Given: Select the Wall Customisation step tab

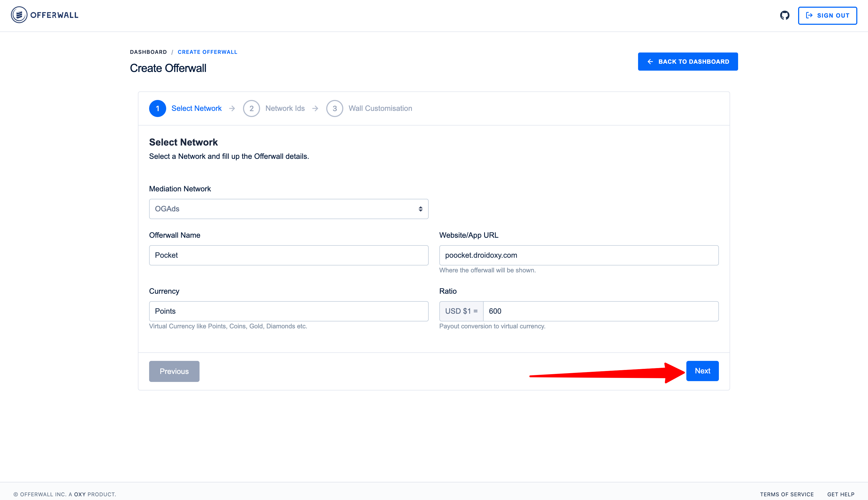Looking at the screenshot, I should (x=380, y=108).
